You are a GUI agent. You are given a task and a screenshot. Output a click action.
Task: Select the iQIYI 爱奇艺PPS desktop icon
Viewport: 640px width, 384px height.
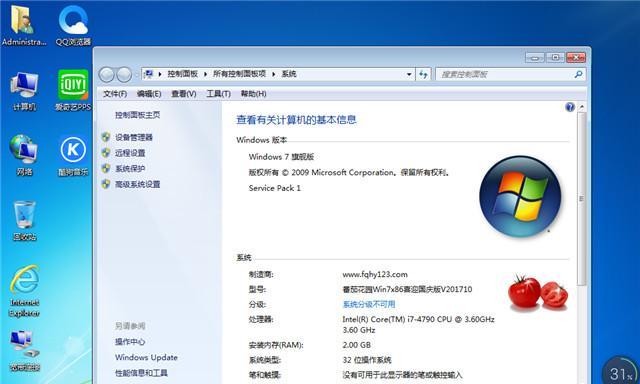[73, 90]
